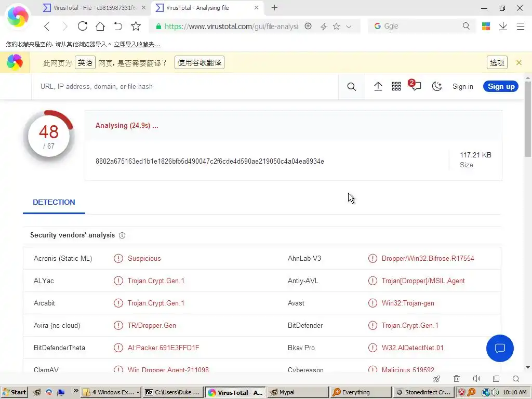Select the DETECTION tab
This screenshot has height=399, width=532.
coord(54,202)
